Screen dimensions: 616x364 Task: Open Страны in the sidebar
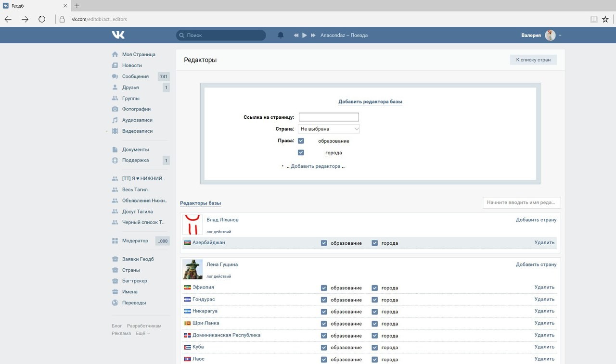[131, 270]
